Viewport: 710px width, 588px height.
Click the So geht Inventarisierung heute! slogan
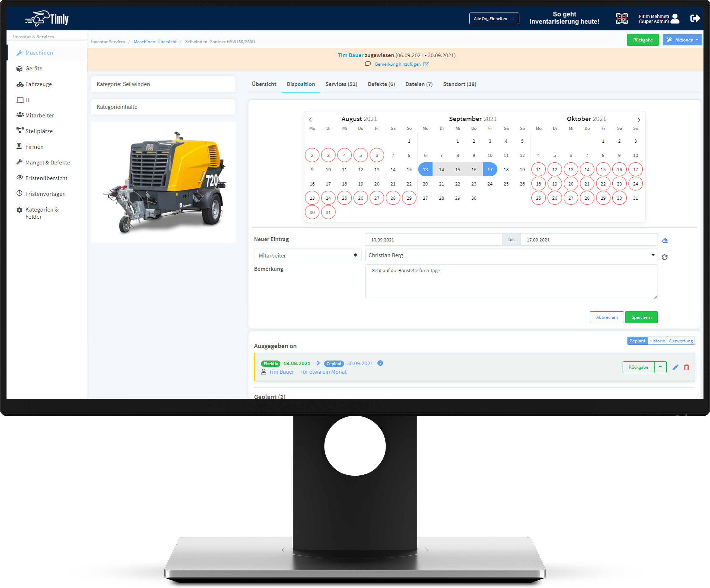tap(564, 18)
